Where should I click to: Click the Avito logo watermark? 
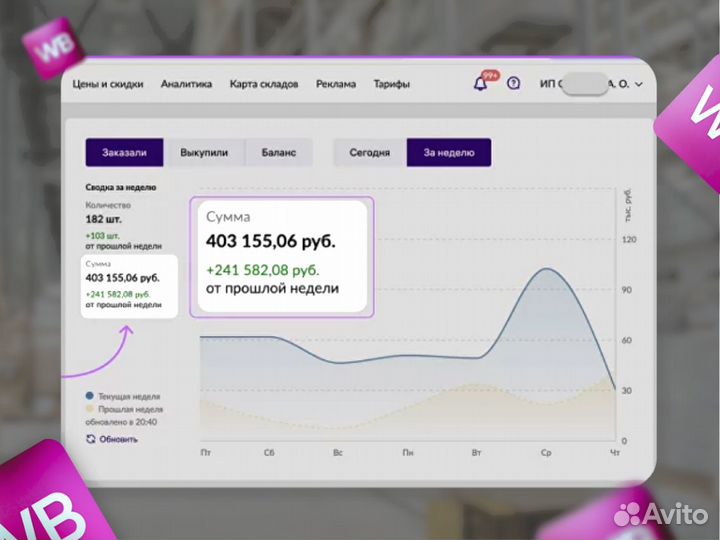(659, 513)
